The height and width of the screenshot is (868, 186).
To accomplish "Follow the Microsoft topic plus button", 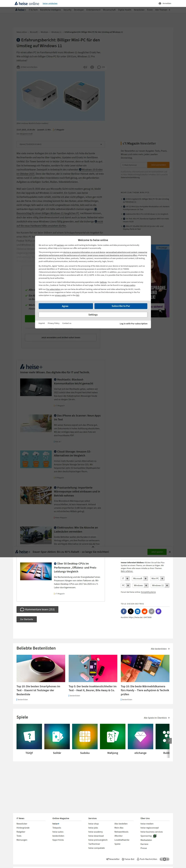I will tap(145, 579).
